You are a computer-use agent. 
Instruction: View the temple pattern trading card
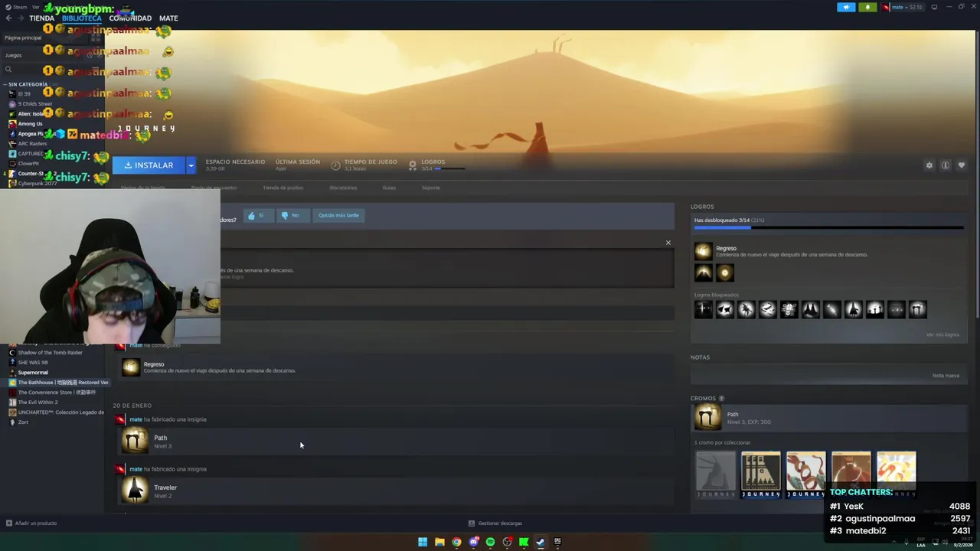760,474
